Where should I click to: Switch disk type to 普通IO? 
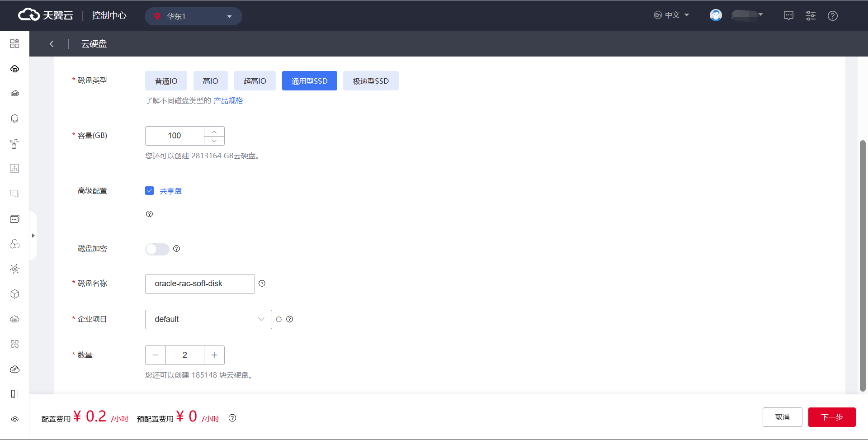tap(166, 80)
